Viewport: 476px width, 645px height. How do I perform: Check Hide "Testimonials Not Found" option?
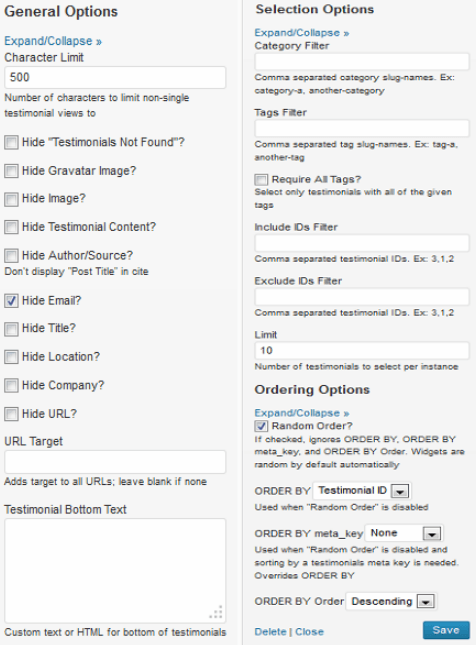tap(11, 142)
